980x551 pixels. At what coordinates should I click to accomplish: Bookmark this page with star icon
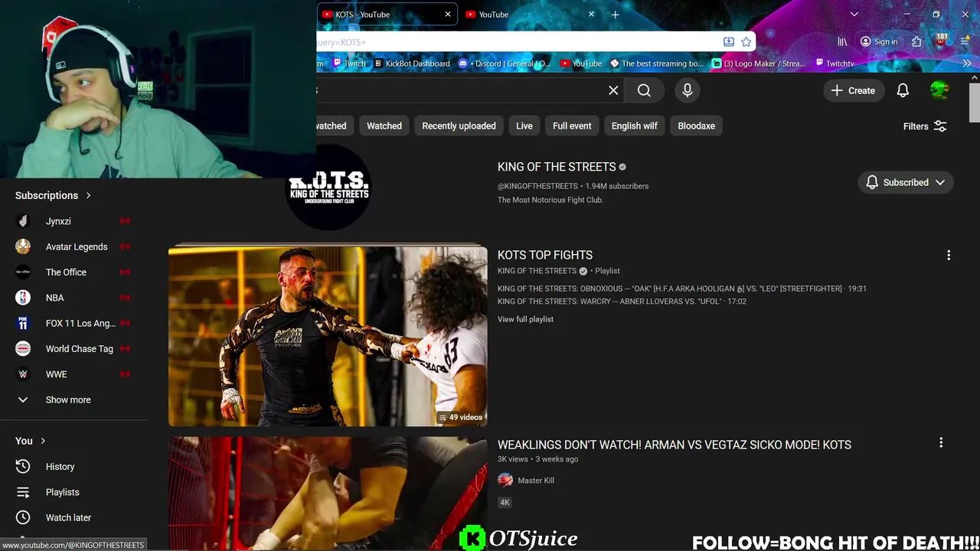point(746,42)
